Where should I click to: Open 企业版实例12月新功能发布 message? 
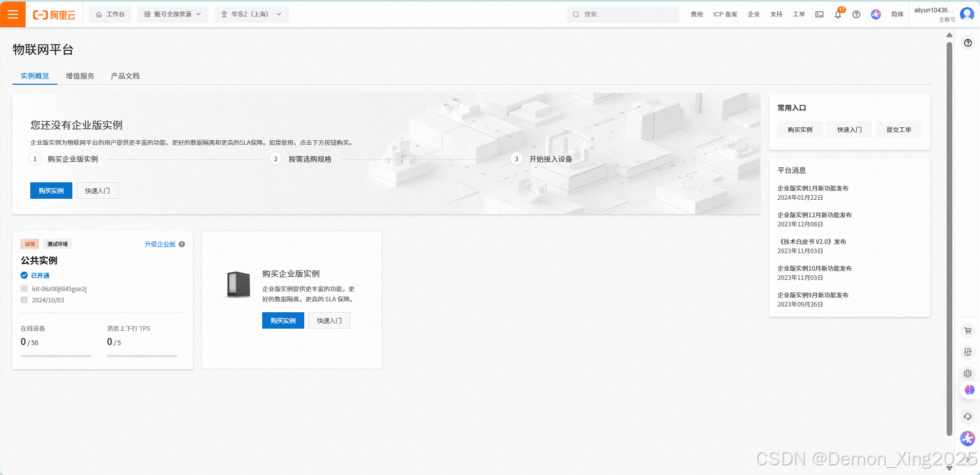pyautogui.click(x=814, y=215)
